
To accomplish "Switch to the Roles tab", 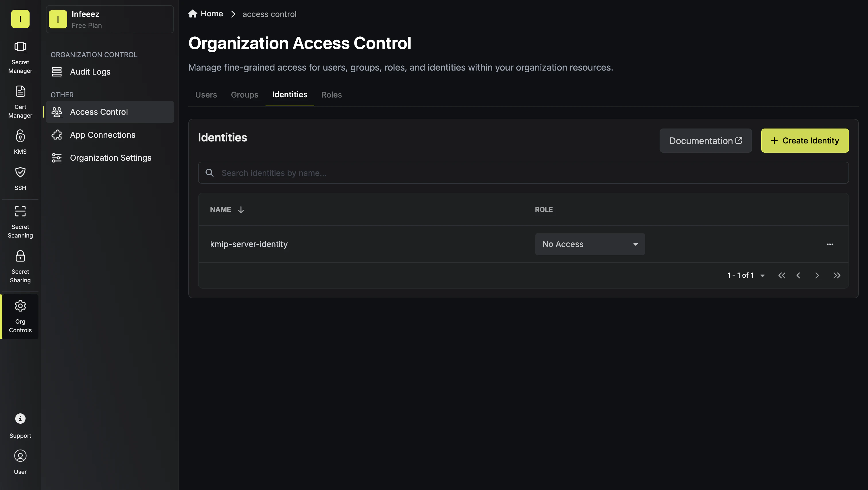I will [x=331, y=95].
